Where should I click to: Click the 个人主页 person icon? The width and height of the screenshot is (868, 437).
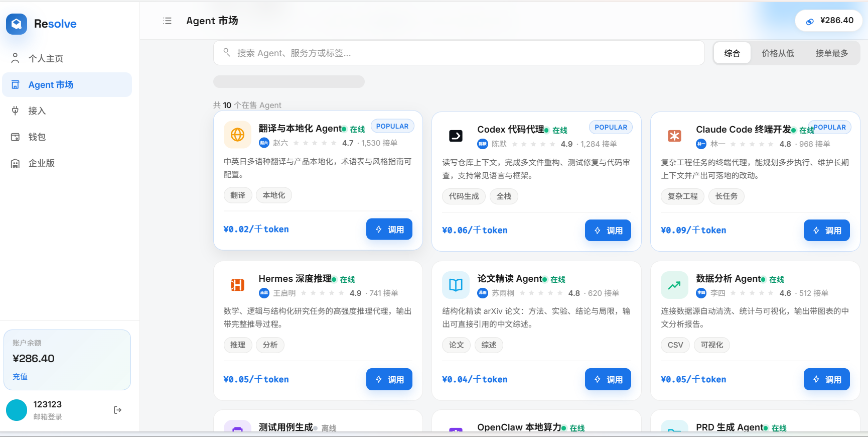[16, 58]
